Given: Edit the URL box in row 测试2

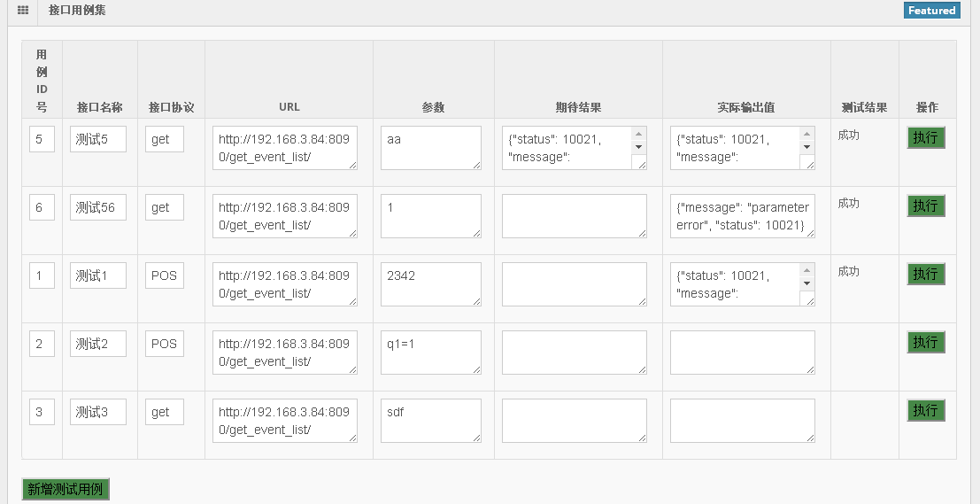Looking at the screenshot, I should pyautogui.click(x=285, y=352).
